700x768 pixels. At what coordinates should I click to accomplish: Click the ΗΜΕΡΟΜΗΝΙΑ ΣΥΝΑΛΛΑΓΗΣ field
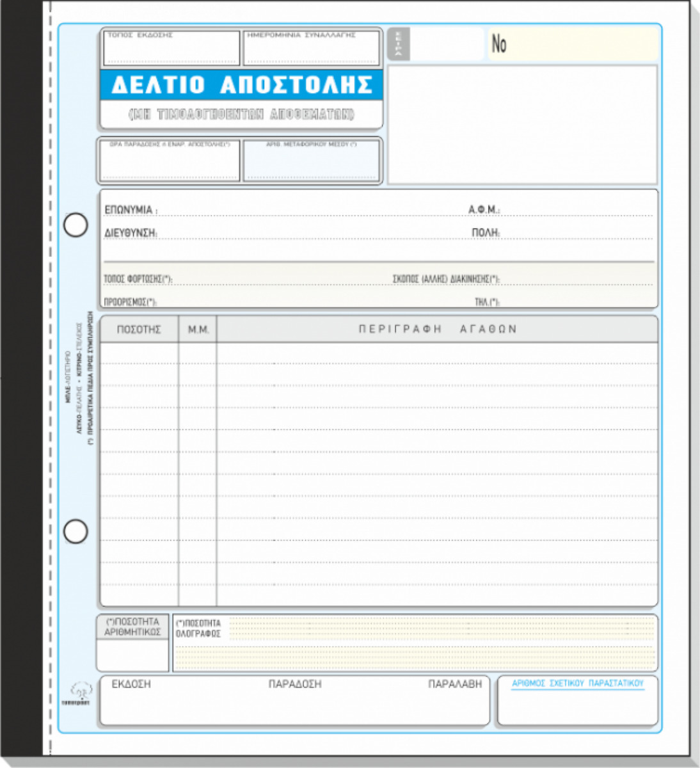point(311,49)
